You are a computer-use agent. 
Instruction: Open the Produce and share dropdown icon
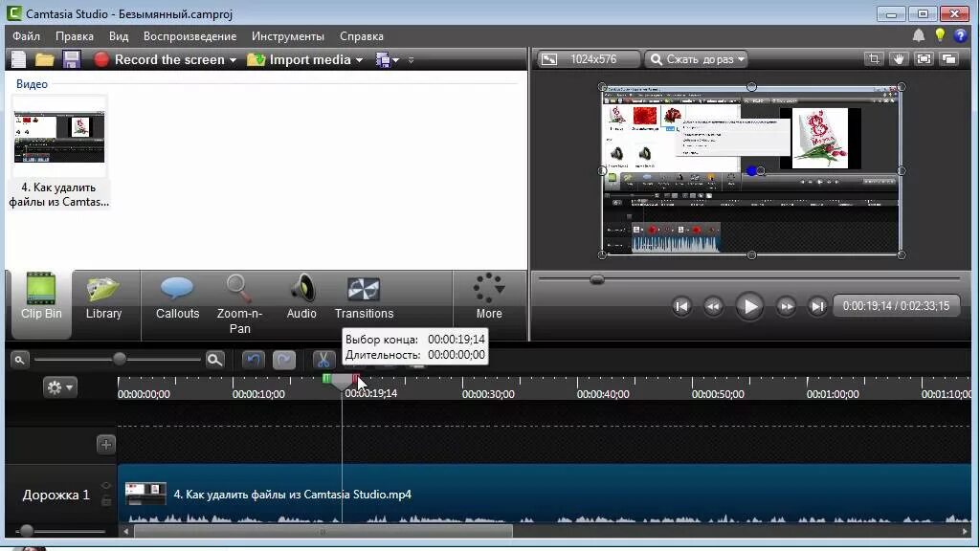pyautogui.click(x=387, y=60)
